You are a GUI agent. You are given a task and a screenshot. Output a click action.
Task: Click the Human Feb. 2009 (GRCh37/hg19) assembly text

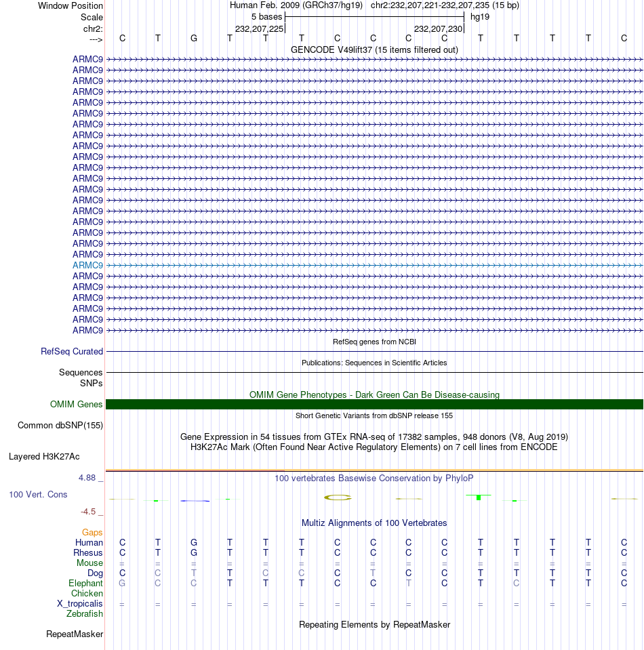coord(296,5)
